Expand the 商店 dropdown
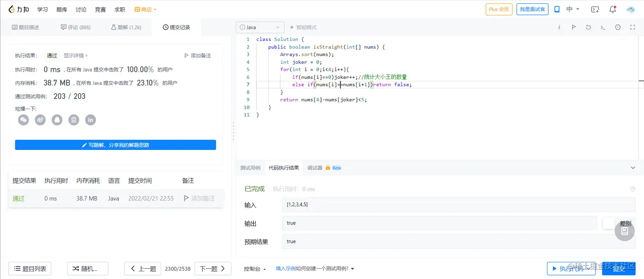 pos(145,9)
